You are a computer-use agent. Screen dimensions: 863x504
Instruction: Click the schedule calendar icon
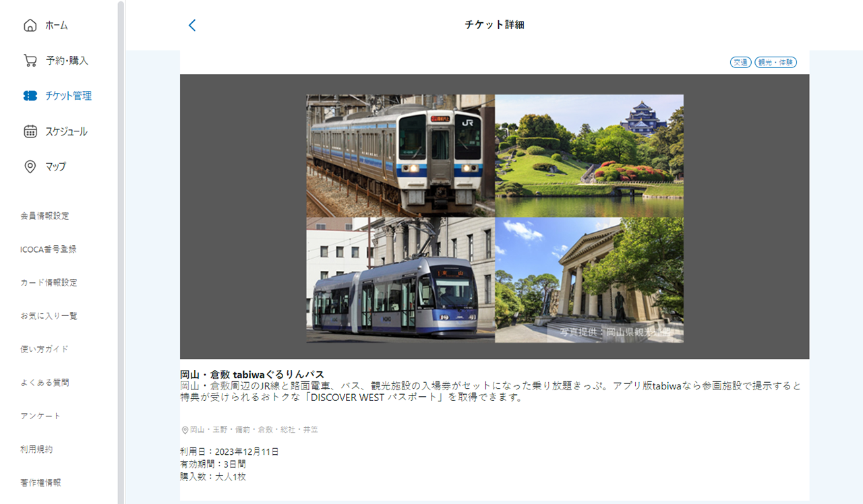pyautogui.click(x=30, y=131)
